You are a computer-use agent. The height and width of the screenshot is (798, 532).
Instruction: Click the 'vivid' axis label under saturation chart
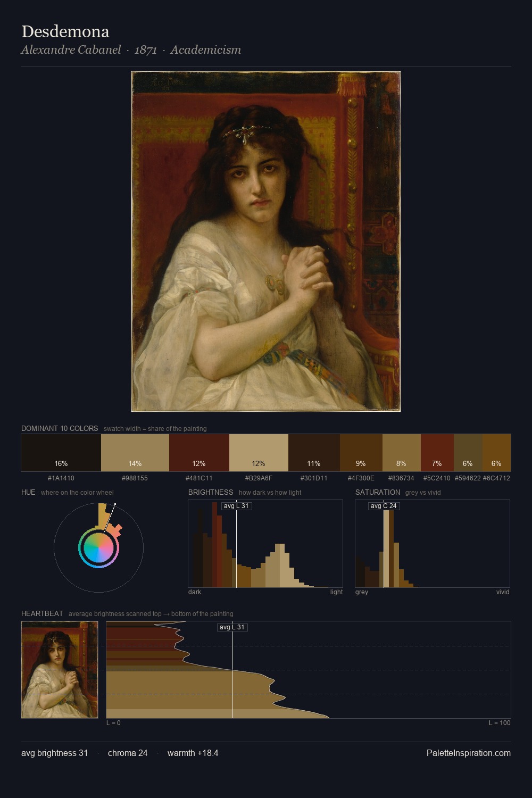[x=503, y=592]
